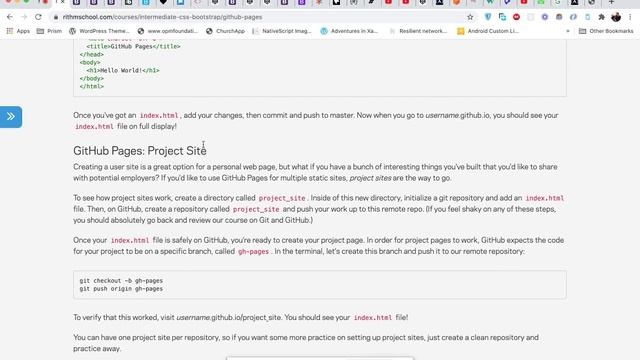Screen dimensions: 640x360
Task: Click index.html before 'file on full display'
Action: pyautogui.click(x=94, y=127)
